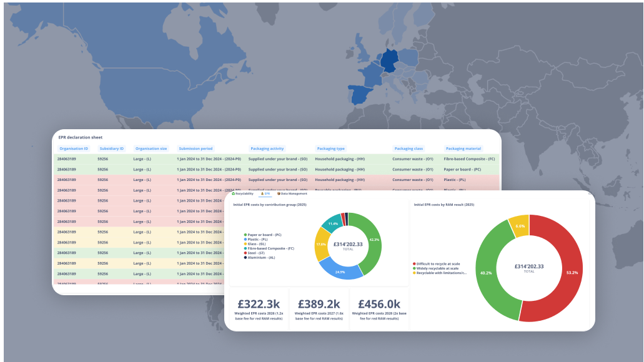Open the Data Management tab
Viewport: 644px width, 362px height.
[x=294, y=194]
